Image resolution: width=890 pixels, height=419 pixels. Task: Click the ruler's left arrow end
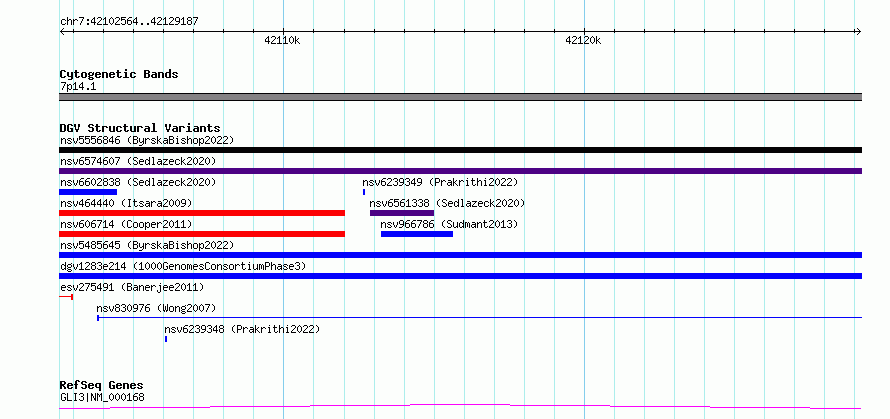(x=62, y=32)
